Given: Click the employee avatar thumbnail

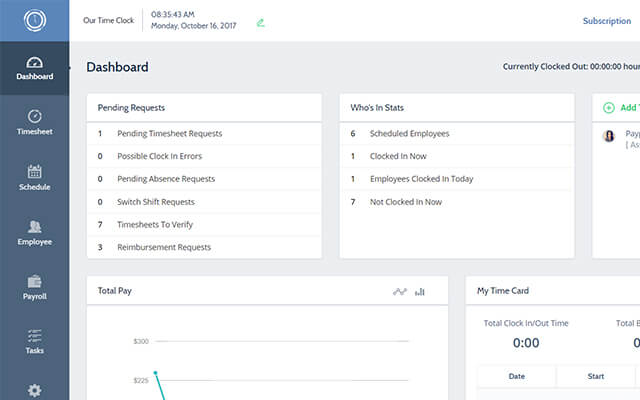Looking at the screenshot, I should click(609, 136).
